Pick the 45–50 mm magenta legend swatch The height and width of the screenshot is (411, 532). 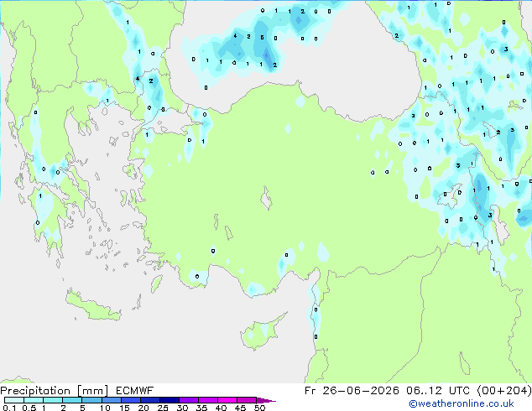tap(247, 400)
